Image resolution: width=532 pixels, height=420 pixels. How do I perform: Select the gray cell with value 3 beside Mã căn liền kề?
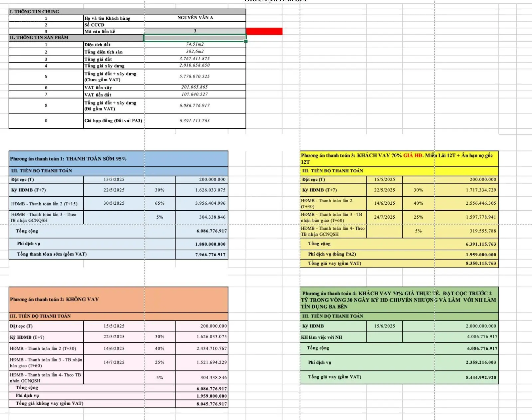tap(195, 31)
